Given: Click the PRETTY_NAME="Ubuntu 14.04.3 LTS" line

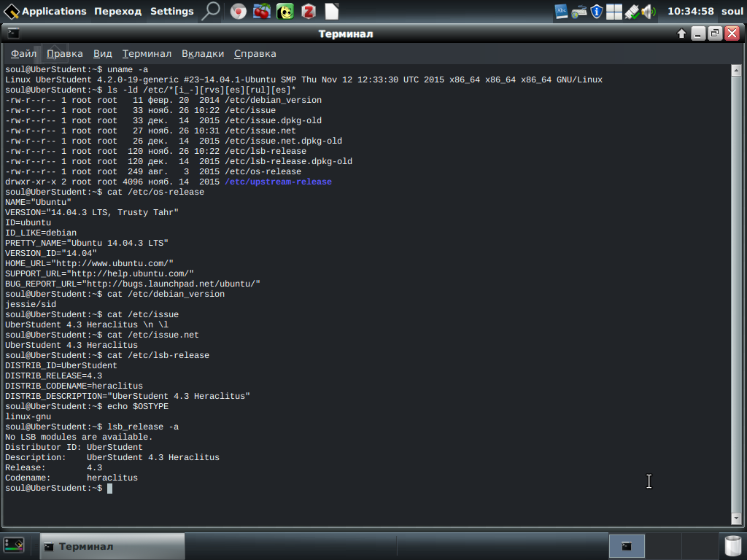Looking at the screenshot, I should click(x=87, y=243).
